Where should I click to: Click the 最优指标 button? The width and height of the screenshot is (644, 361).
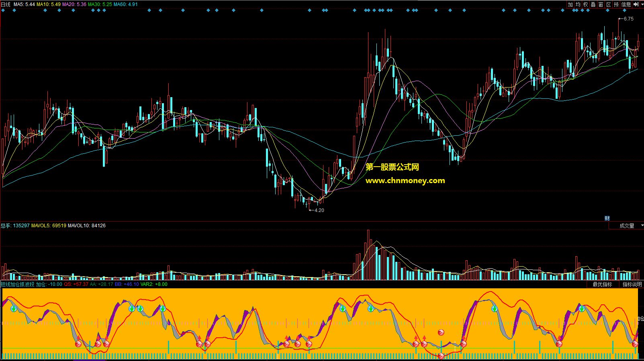tap(602, 284)
